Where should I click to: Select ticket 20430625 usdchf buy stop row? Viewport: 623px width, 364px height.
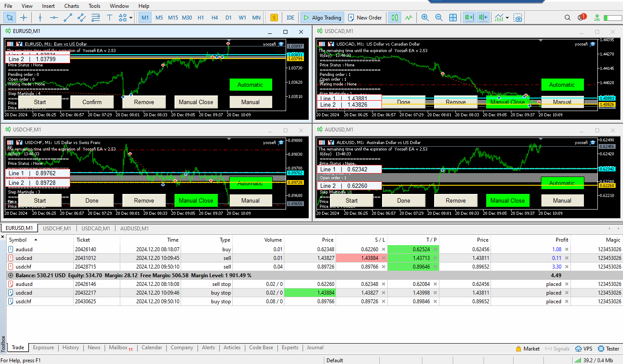coord(315,302)
